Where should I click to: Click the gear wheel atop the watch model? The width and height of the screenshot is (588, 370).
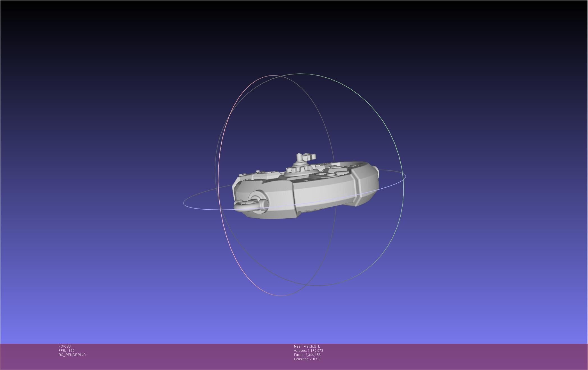[x=301, y=169]
